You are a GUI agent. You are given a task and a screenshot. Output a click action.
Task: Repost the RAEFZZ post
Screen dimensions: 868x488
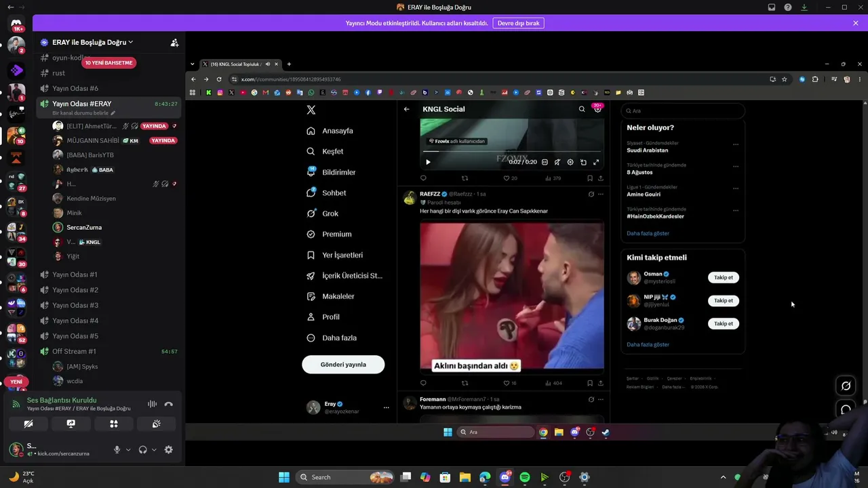click(465, 383)
